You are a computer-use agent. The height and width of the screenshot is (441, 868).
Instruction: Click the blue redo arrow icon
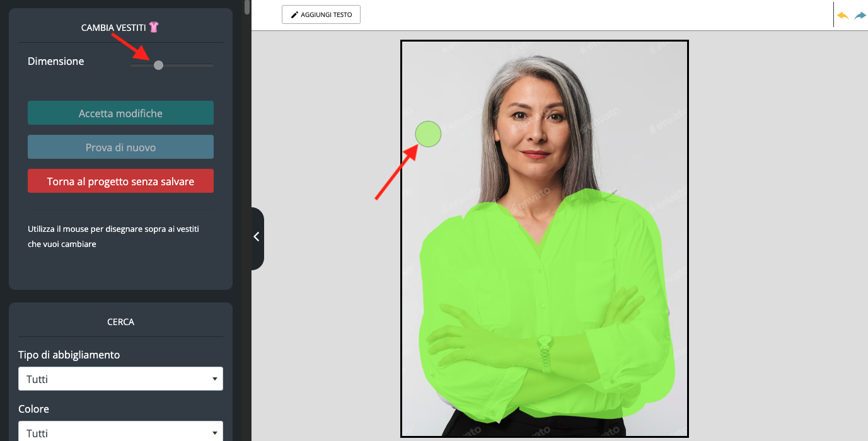[x=860, y=15]
